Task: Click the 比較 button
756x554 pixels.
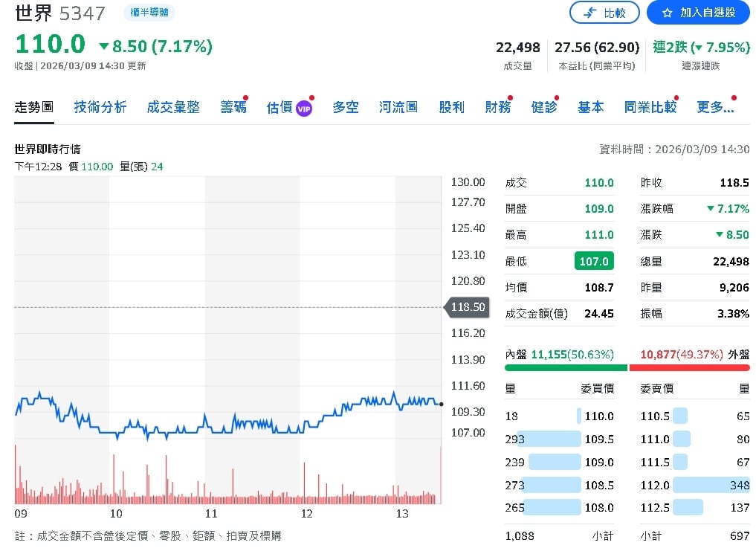Action: 604,13
